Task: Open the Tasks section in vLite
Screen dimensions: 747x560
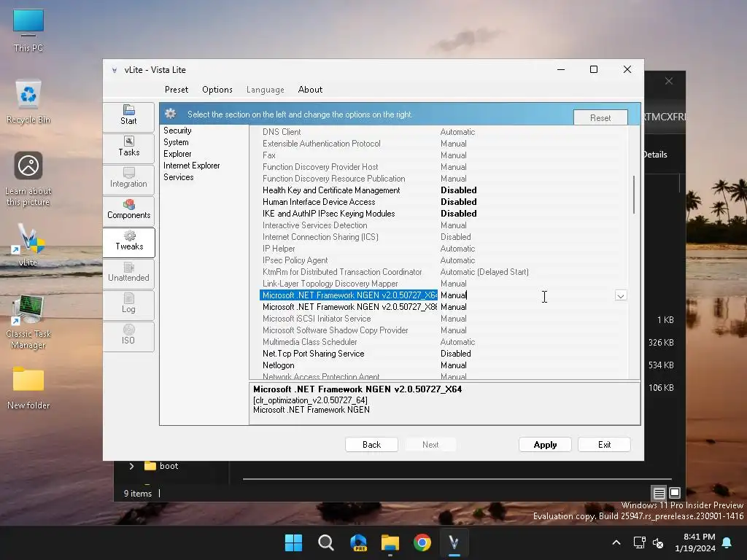Action: 128,147
